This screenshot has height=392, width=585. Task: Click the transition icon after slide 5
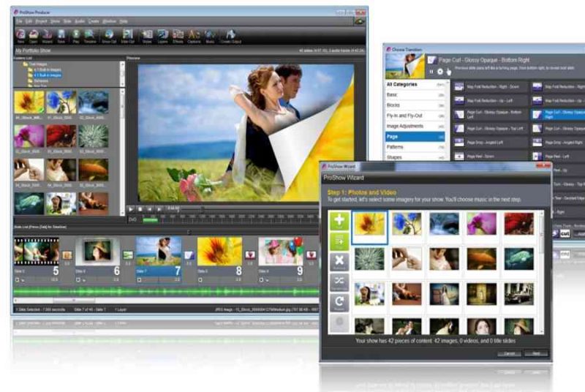click(x=67, y=255)
